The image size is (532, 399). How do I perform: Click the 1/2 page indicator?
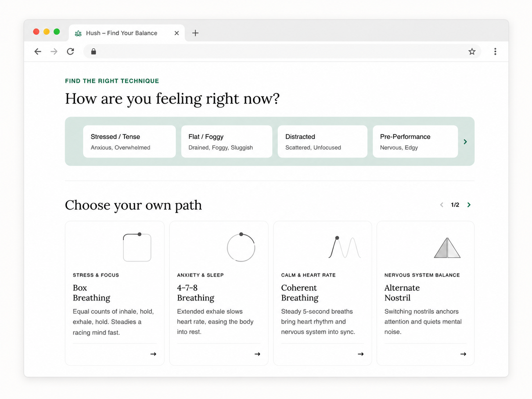455,205
